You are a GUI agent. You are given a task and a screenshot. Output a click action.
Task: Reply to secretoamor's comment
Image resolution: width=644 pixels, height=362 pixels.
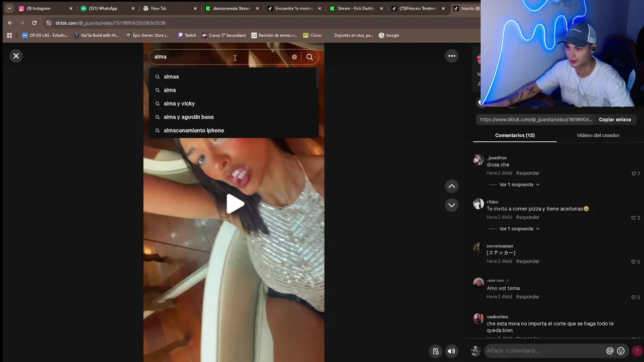527,261
